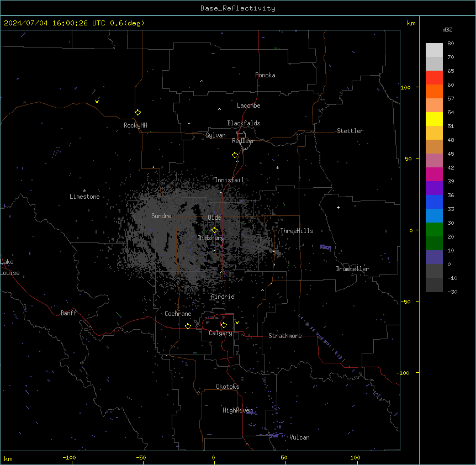Click the white plus marker north of Drumheller
Viewport: 476px width, 465px height.
coord(338,207)
